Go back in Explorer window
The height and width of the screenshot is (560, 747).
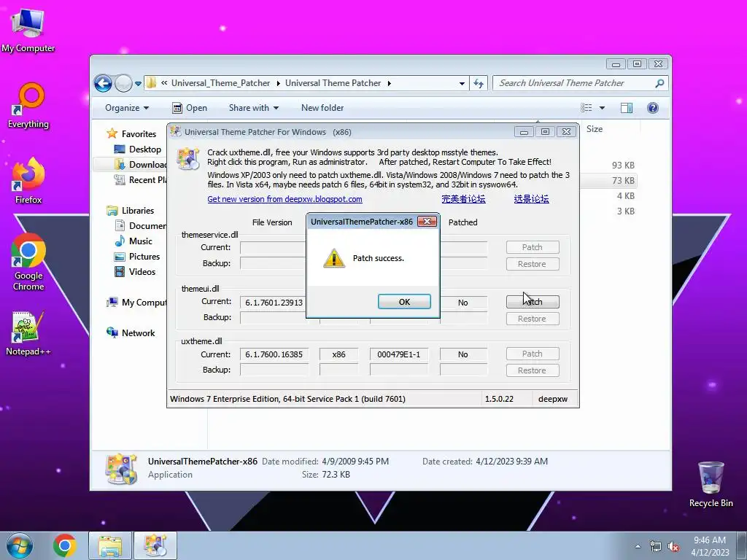[103, 83]
